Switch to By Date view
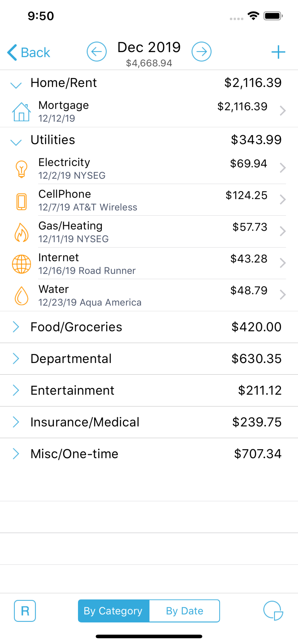The height and width of the screenshot is (644, 298). 185,611
